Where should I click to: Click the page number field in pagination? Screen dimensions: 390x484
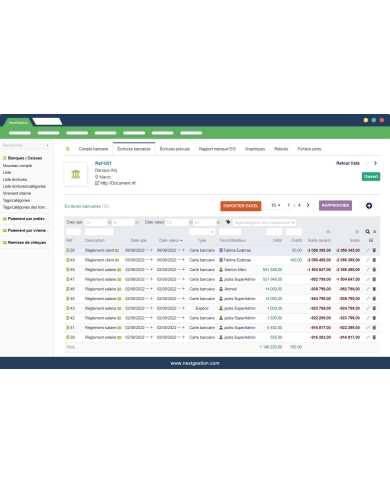[x=288, y=205]
